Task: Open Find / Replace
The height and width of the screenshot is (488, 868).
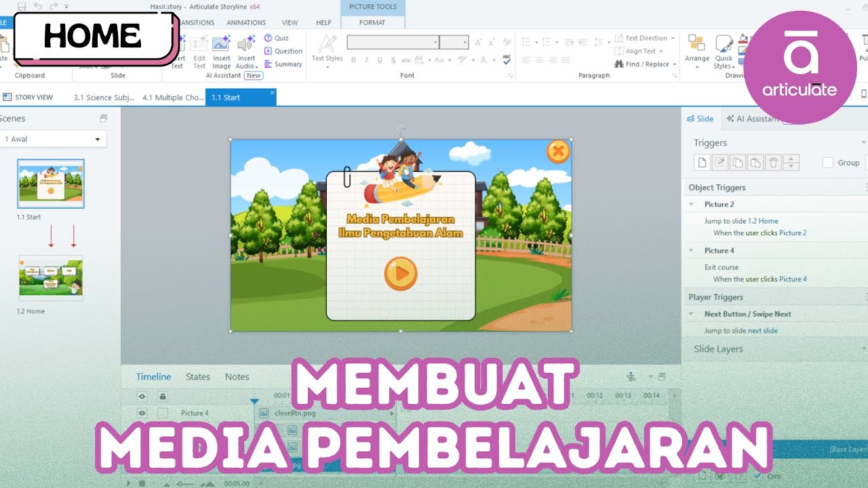Action: (x=646, y=64)
